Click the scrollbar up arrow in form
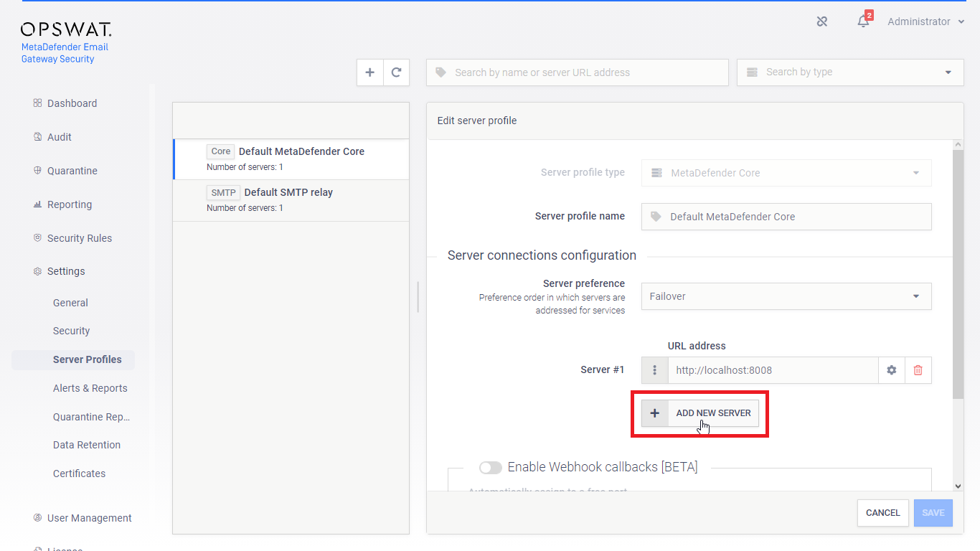 tap(958, 145)
